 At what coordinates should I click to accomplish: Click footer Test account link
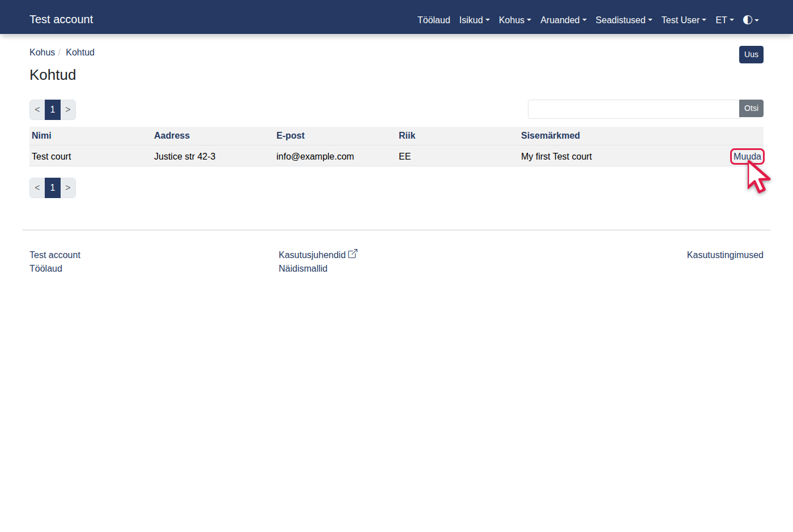(x=55, y=255)
